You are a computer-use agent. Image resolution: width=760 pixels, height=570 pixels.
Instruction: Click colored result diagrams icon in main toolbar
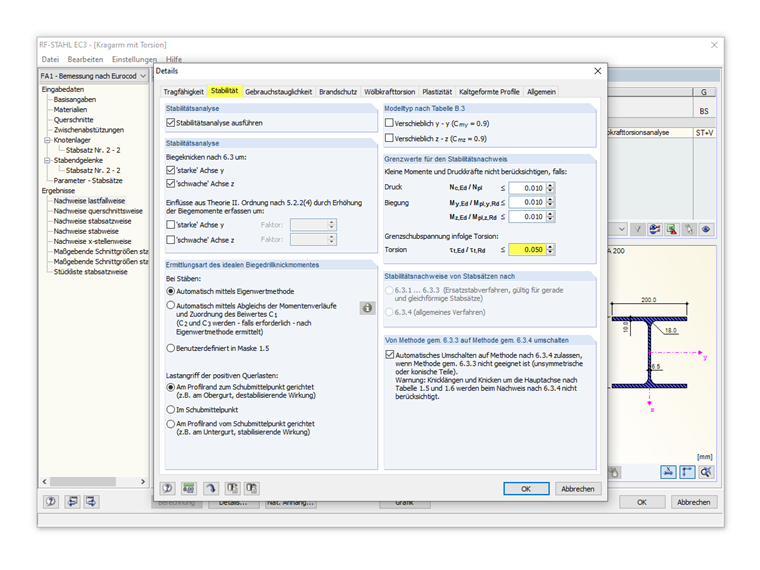[x=655, y=229]
